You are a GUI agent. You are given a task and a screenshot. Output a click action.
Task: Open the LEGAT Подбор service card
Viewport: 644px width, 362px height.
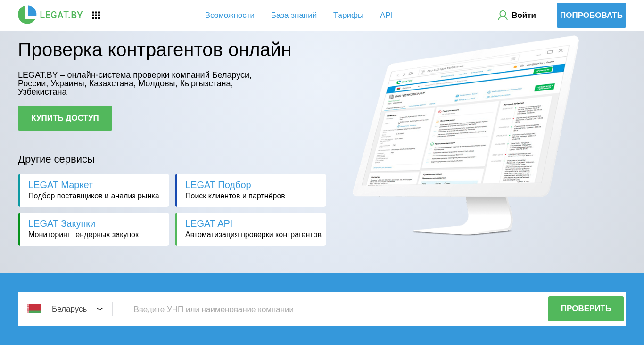pyautogui.click(x=250, y=190)
